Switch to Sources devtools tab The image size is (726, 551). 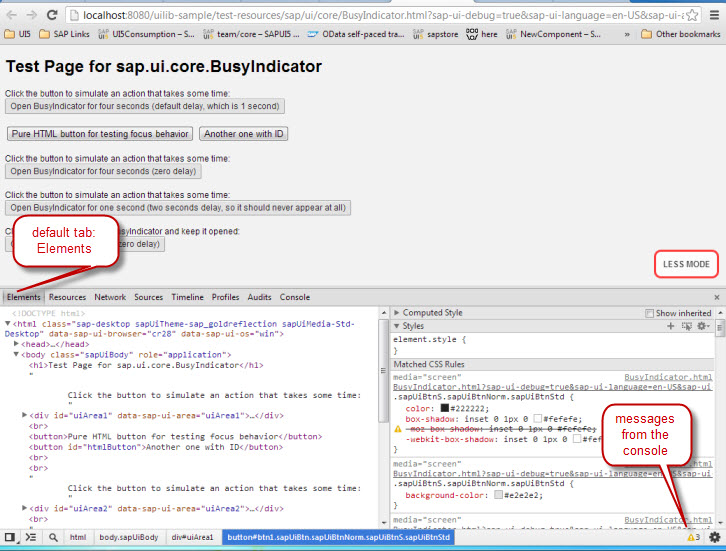pos(149,297)
